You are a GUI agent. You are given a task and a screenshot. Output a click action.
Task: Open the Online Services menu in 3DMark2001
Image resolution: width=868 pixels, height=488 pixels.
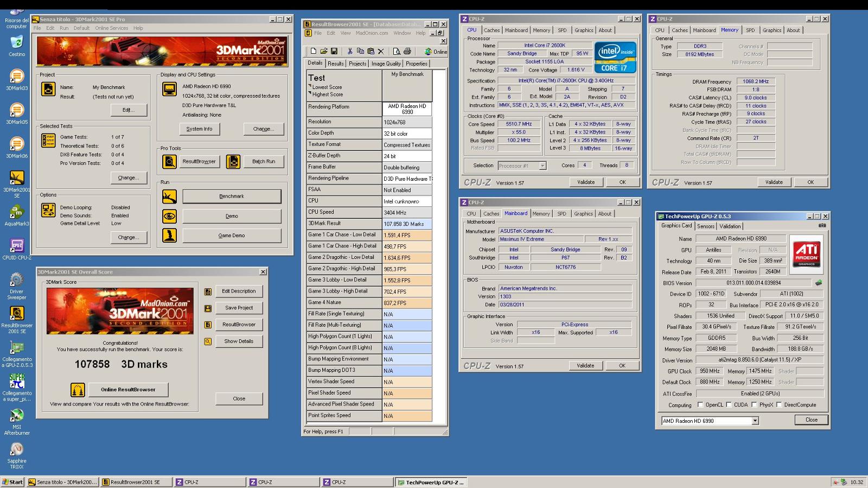coord(112,28)
